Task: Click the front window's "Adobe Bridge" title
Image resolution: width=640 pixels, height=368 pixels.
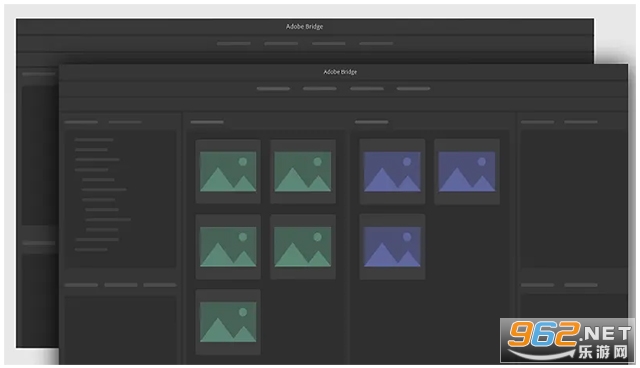Action: (340, 72)
